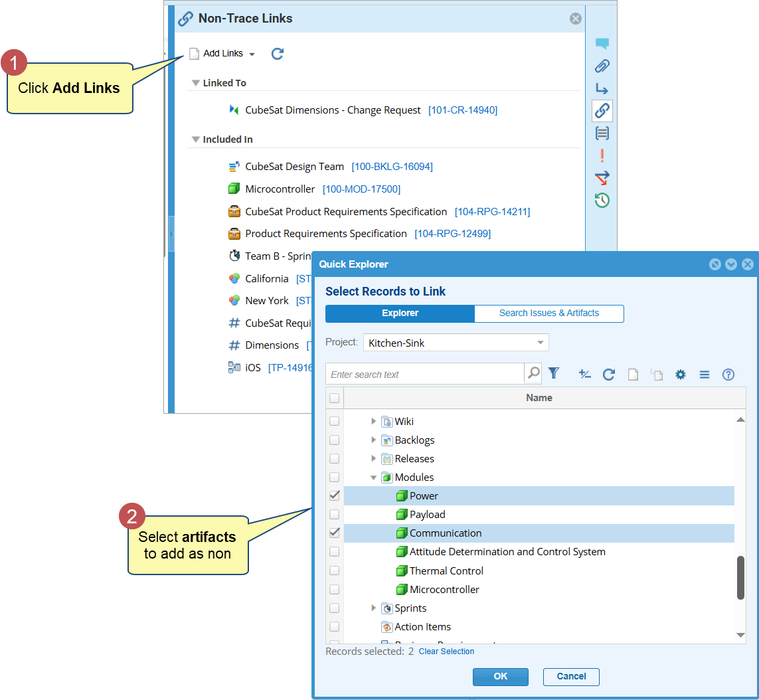Check the Payload module checkbox
759x700 pixels.
335,514
